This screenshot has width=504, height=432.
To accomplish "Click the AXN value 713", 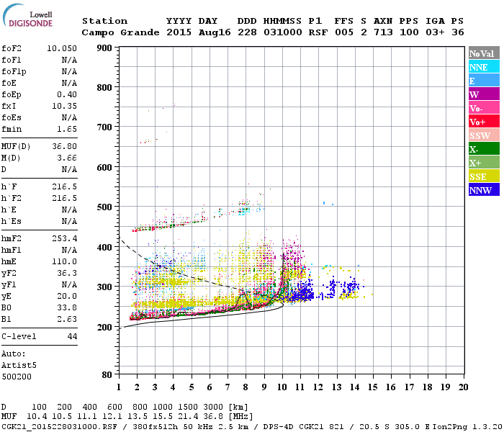I will pyautogui.click(x=383, y=32).
